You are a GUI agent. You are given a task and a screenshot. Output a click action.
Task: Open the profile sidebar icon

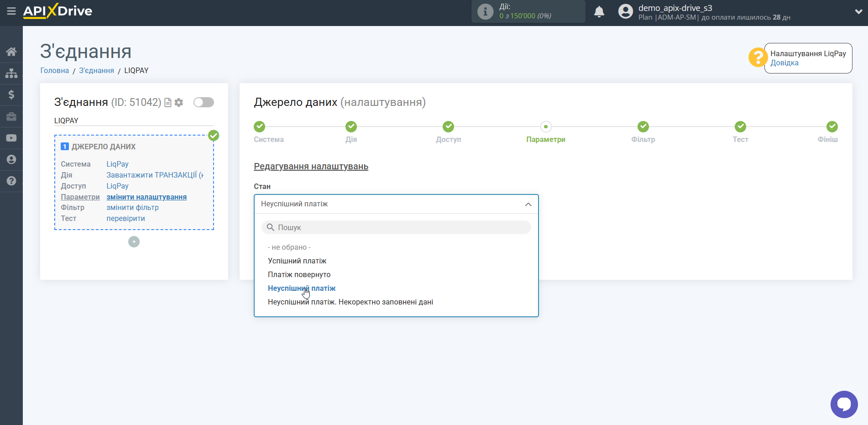(11, 159)
